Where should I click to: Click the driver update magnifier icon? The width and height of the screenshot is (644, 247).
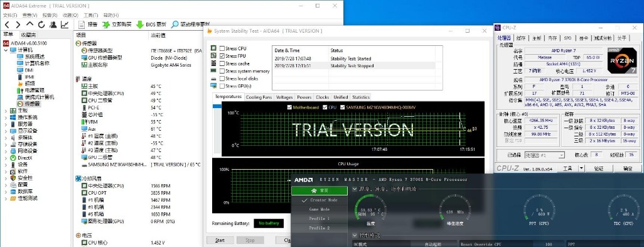[175, 25]
